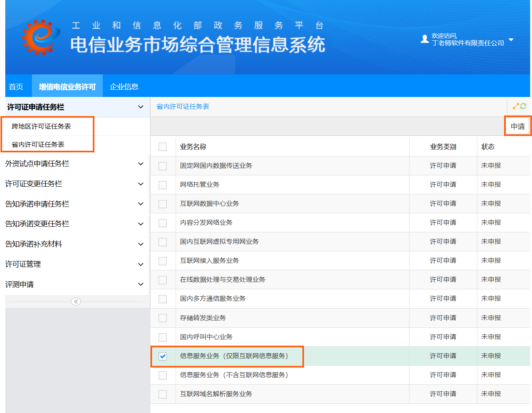Click the 互联网接入服务业务 row name
Viewport: 532px width, 413px height.
(210, 261)
